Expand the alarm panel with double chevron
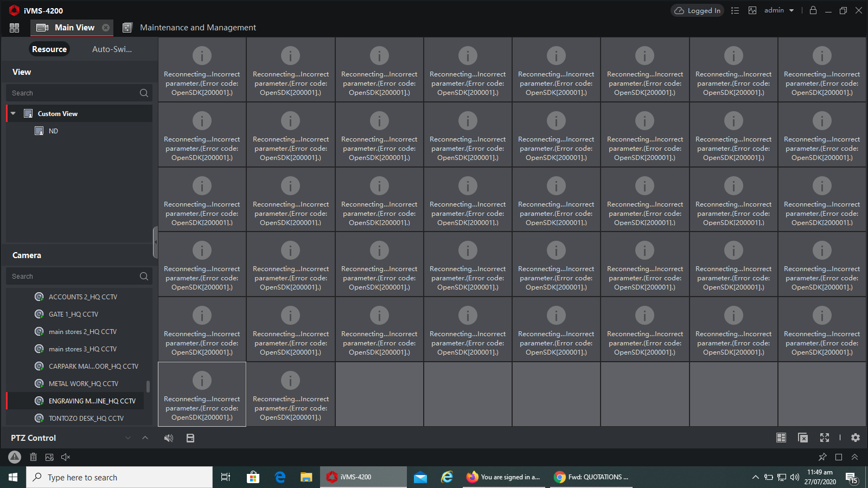Image resolution: width=868 pixels, height=488 pixels. [854, 457]
